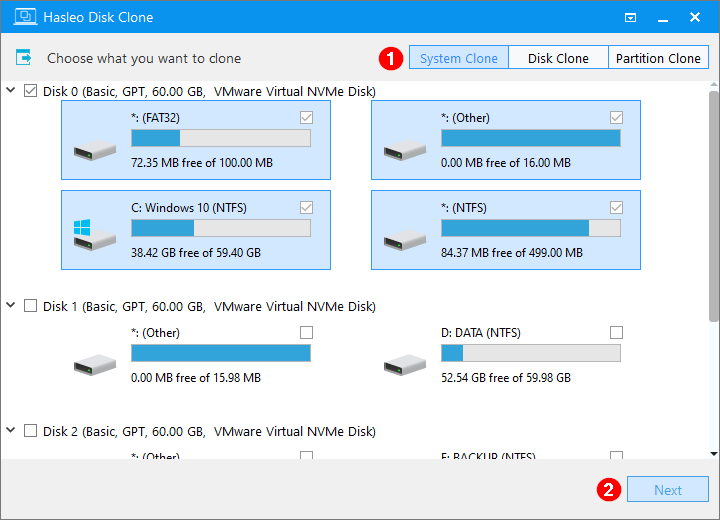This screenshot has height=520, width=720.
Task: Switch to the Disk Clone tab
Action: point(558,57)
